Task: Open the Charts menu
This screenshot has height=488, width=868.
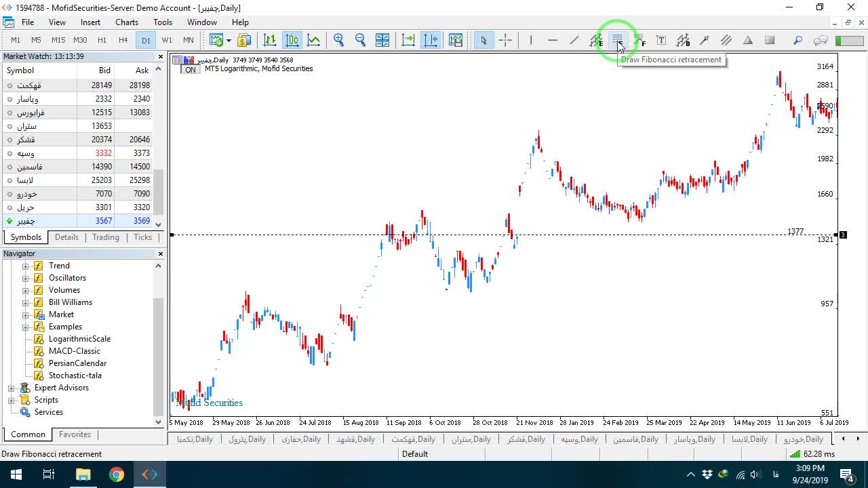Action: tap(127, 22)
